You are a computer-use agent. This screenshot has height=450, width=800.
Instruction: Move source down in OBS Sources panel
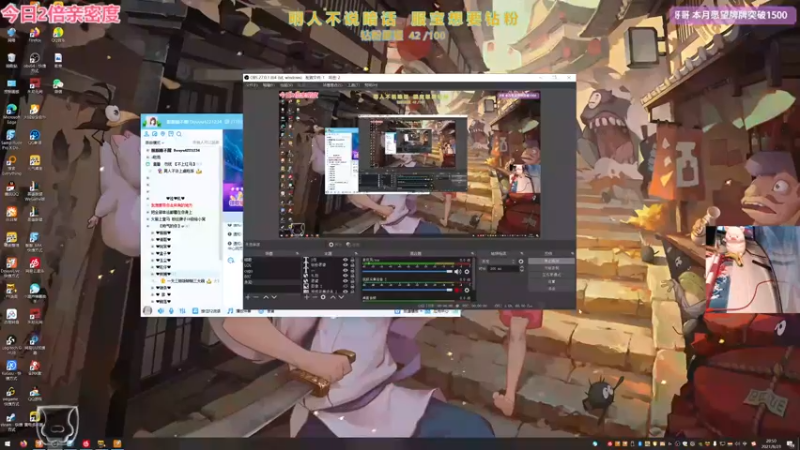[x=341, y=297]
